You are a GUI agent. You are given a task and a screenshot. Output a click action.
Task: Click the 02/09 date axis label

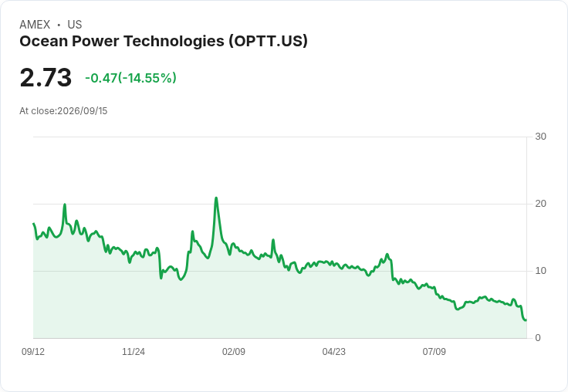[x=234, y=351]
